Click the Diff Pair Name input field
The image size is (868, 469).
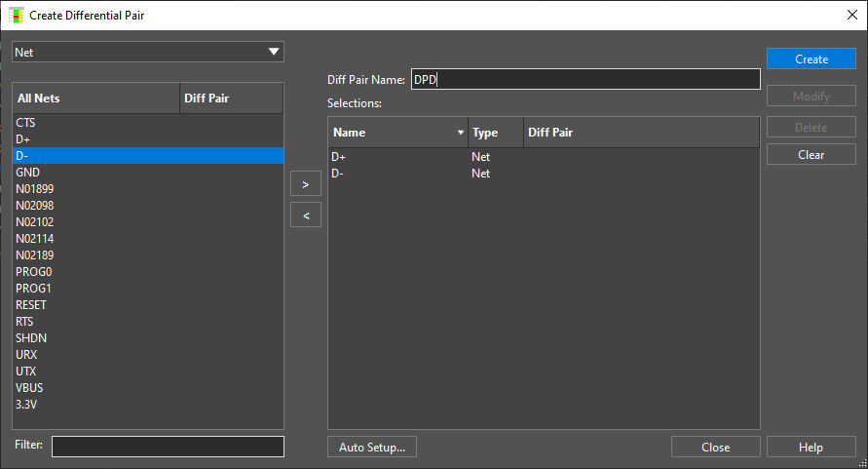coord(585,79)
